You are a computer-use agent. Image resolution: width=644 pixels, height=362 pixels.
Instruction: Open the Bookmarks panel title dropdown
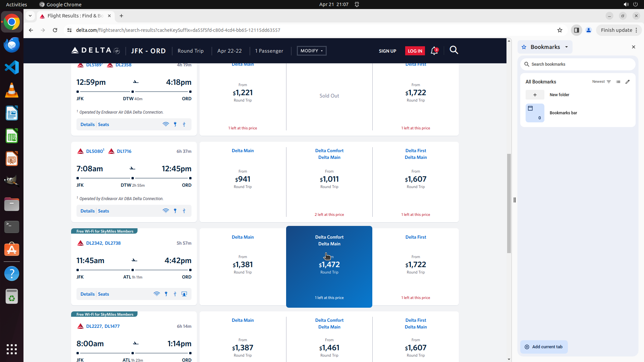(567, 47)
